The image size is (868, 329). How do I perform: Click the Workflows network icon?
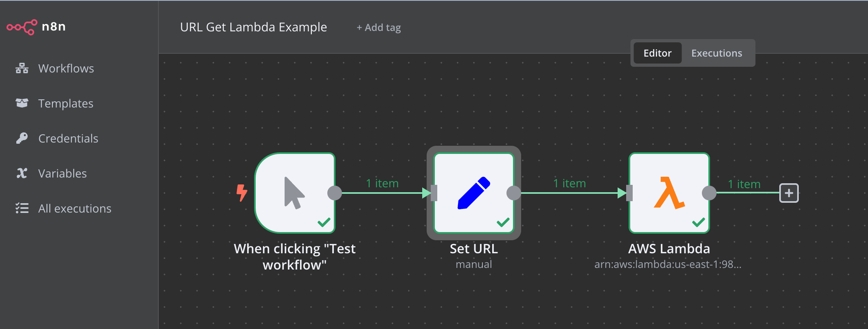(x=22, y=68)
